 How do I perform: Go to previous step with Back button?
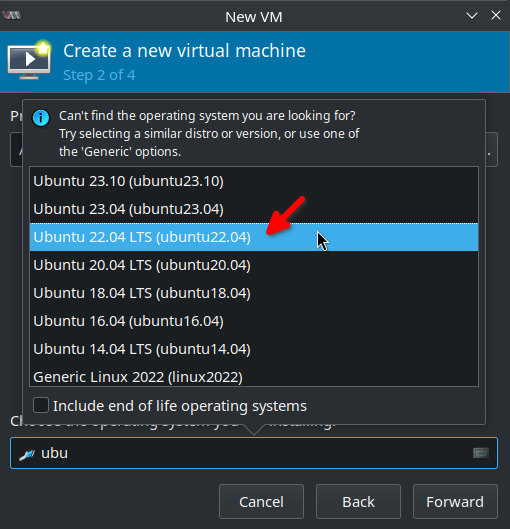click(358, 502)
